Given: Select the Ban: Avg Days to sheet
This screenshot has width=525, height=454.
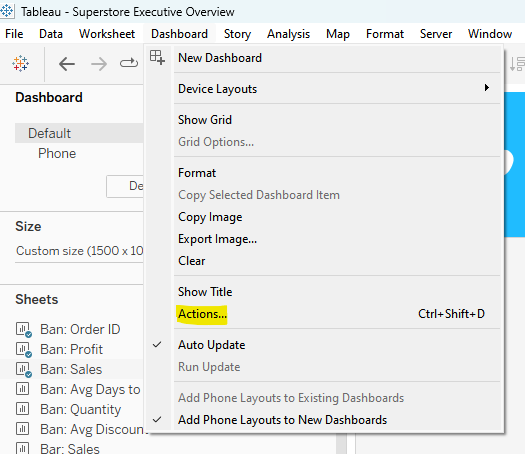Looking at the screenshot, I should point(90,389).
